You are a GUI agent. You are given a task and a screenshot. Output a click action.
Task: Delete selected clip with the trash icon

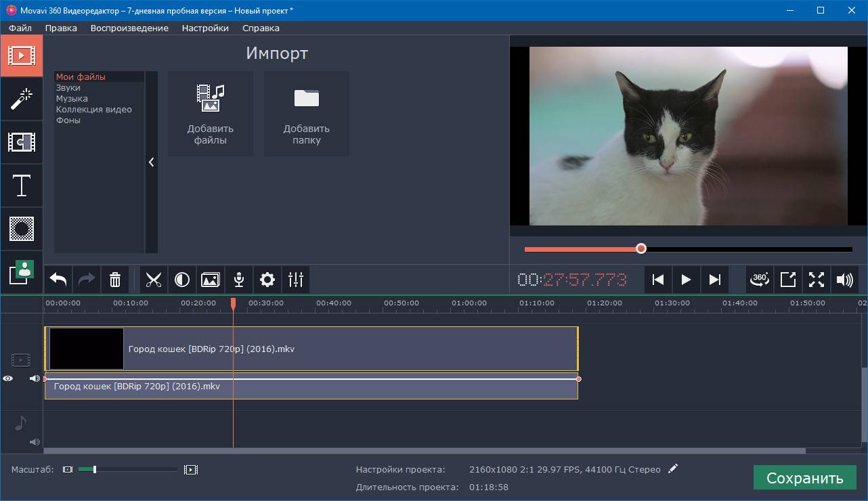tap(115, 280)
